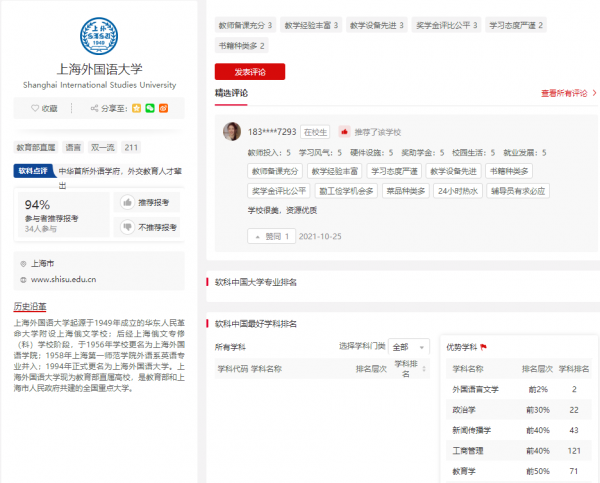Click the heart favorite icon 收藏
The image size is (600, 483).
point(35,108)
